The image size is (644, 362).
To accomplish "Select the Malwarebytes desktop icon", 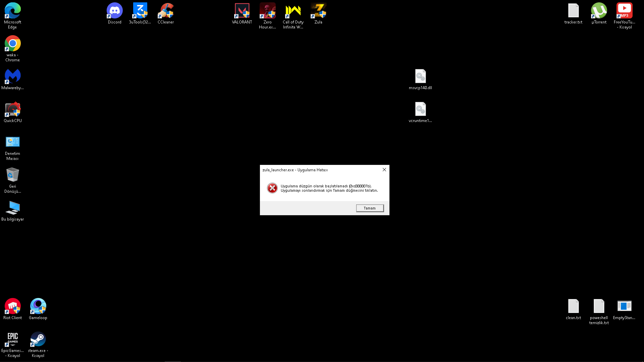I will pyautogui.click(x=12, y=77).
